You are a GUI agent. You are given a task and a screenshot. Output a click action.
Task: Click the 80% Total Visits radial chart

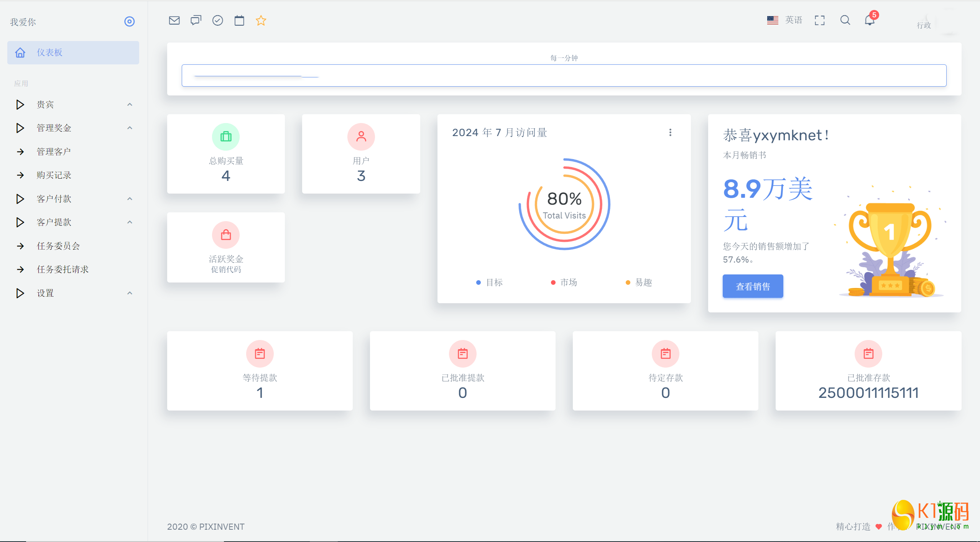pyautogui.click(x=564, y=204)
